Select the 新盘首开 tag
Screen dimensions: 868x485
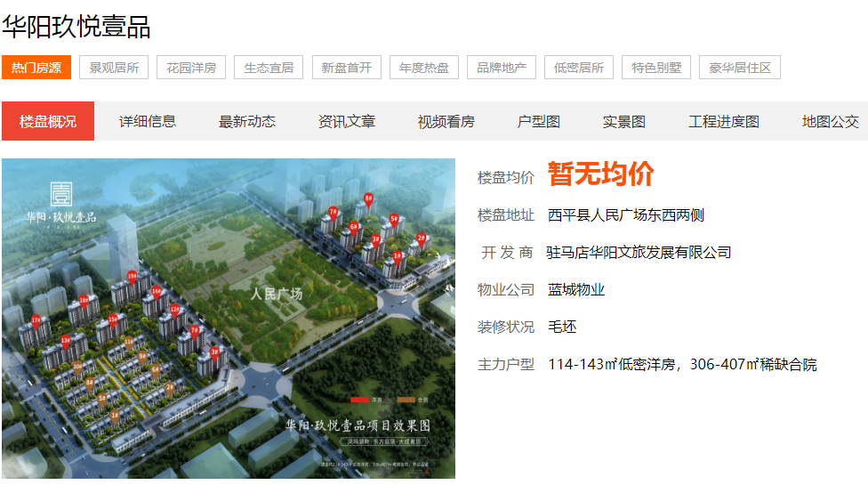347,68
